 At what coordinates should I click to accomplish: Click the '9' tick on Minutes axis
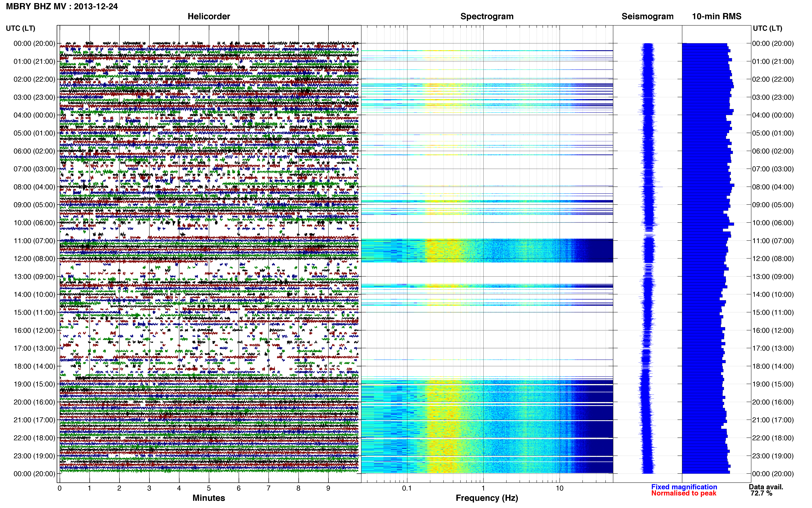point(328,488)
